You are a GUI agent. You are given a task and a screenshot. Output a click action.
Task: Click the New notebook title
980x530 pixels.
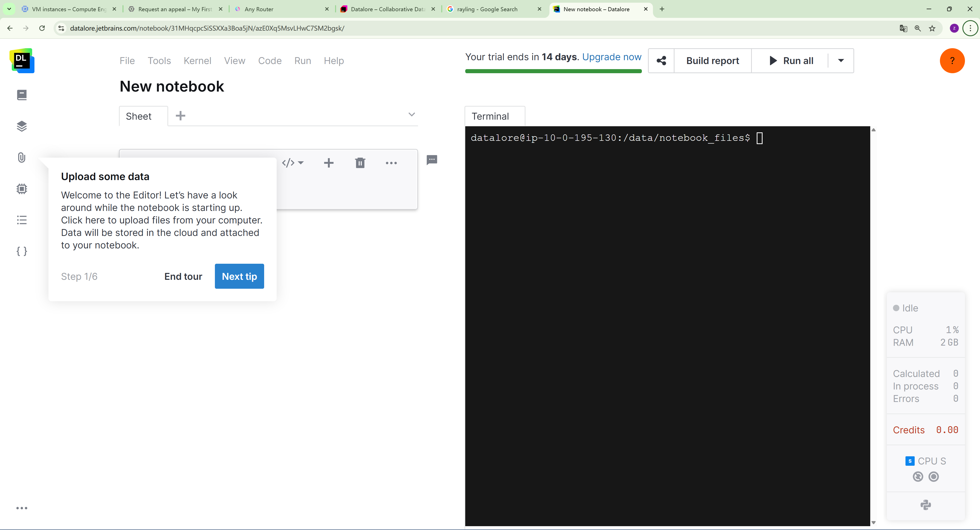(171, 86)
